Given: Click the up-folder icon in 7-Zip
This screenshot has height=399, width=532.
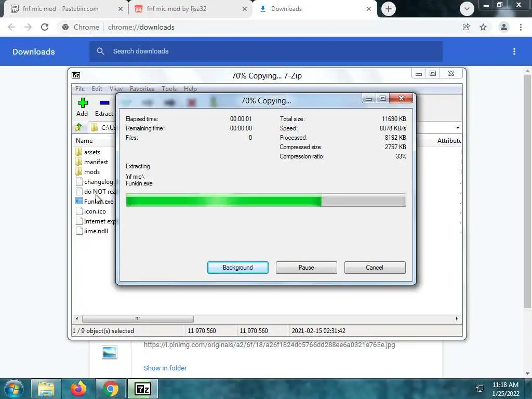Looking at the screenshot, I should (x=78, y=128).
